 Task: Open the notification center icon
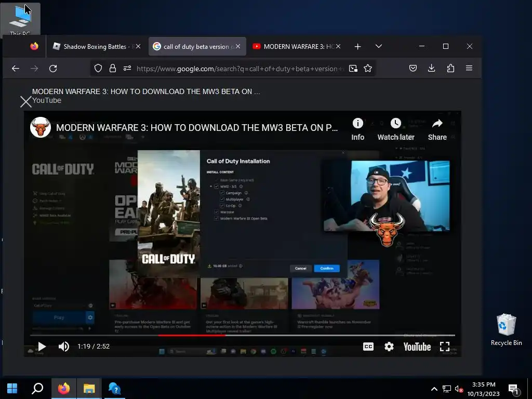click(x=513, y=389)
